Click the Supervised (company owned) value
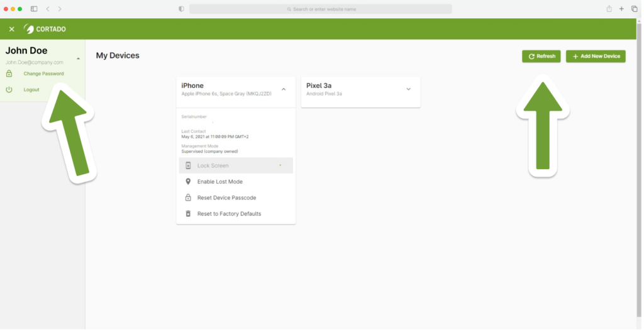 pyautogui.click(x=209, y=151)
